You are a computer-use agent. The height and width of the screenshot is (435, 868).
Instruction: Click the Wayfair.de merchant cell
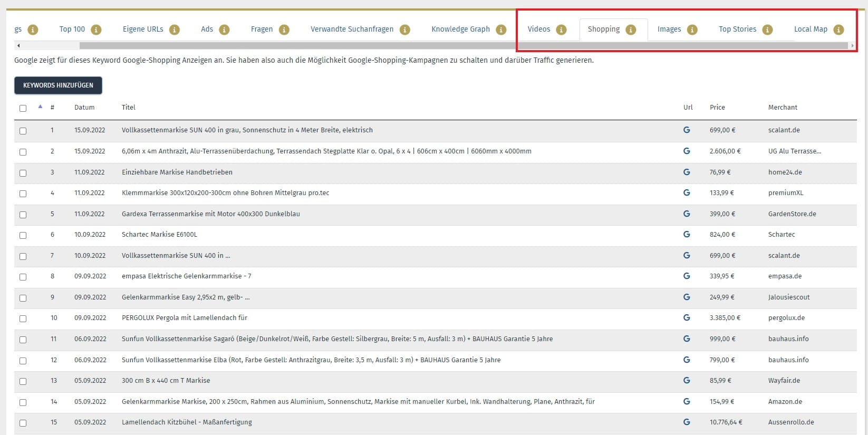(x=784, y=380)
